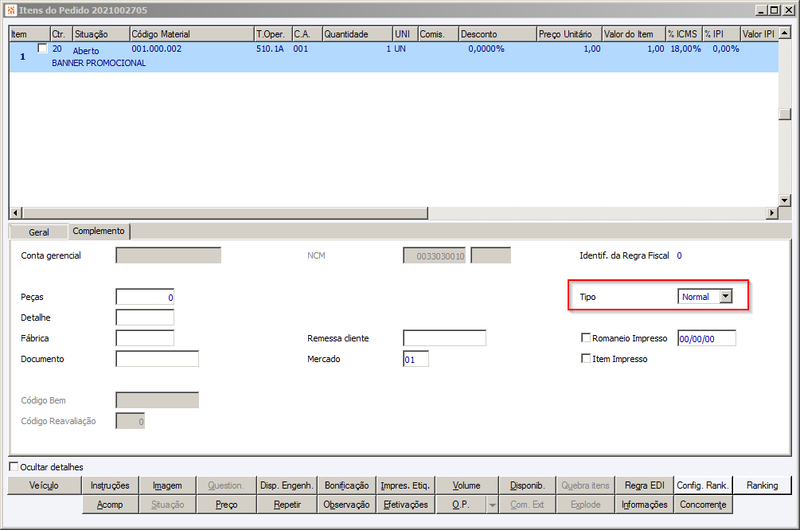The image size is (800, 530).
Task: Click the Acomp button
Action: click(110, 504)
